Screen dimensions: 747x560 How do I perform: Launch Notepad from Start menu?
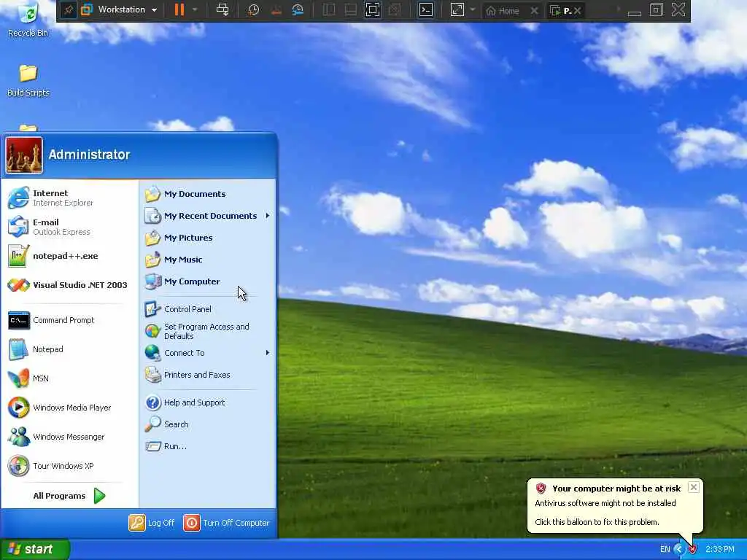point(69,349)
